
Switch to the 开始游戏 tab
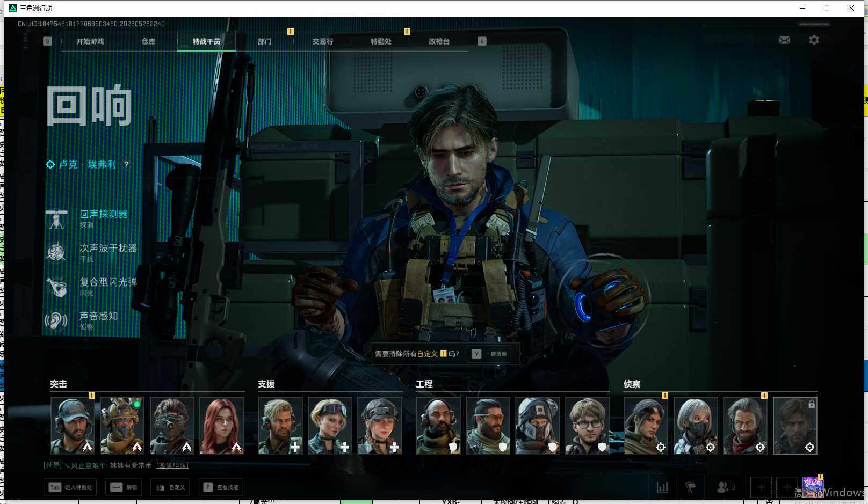(90, 41)
